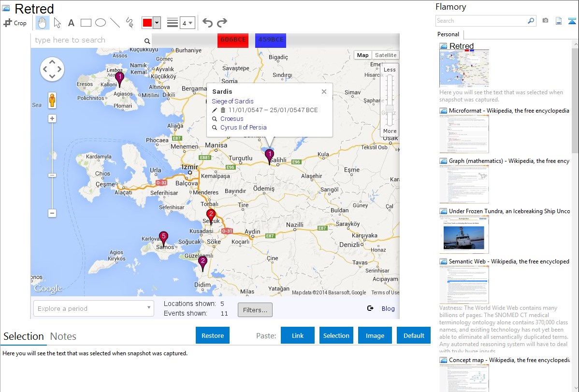The height and width of the screenshot is (392, 579).
Task: Click the undo arrow
Action: 207,23
